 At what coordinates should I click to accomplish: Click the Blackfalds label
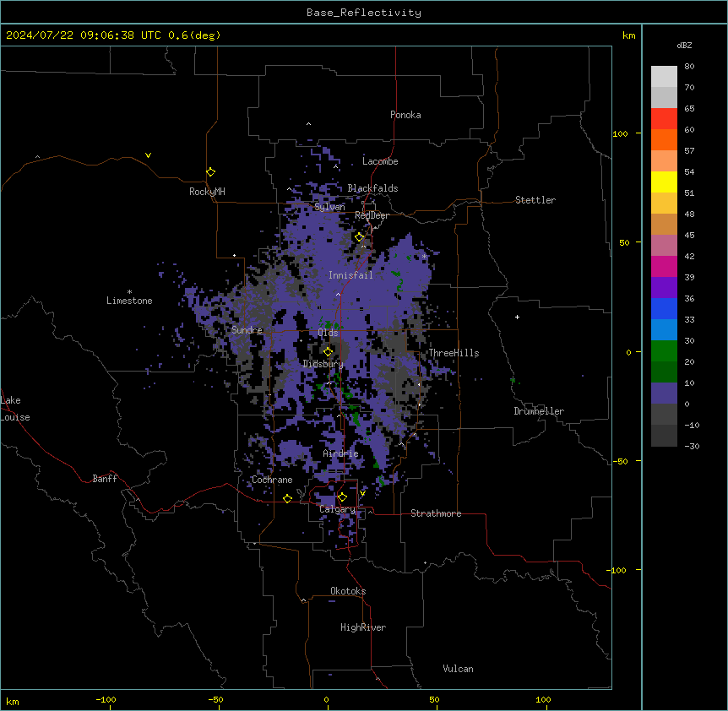pos(372,188)
